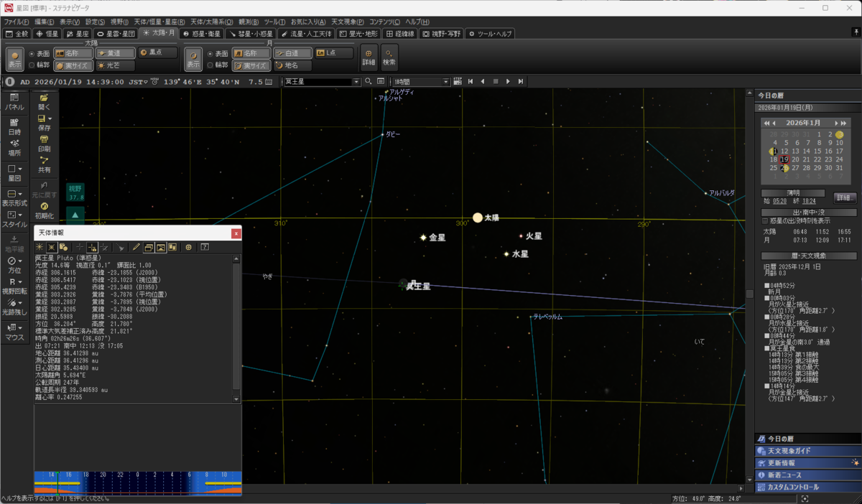
Task: Click the 水星 Mercury marker in chart
Action: pyautogui.click(x=506, y=253)
